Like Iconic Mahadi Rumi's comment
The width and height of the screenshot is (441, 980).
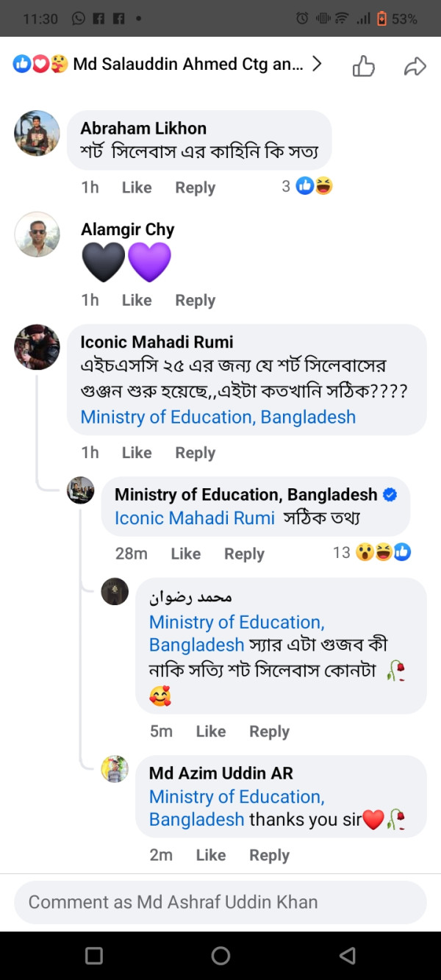pos(137,453)
